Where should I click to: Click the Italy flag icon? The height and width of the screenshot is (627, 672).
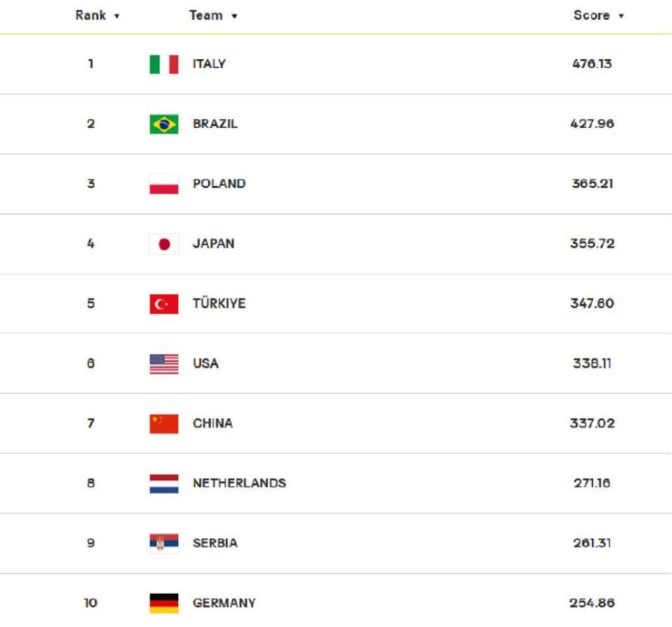164,64
